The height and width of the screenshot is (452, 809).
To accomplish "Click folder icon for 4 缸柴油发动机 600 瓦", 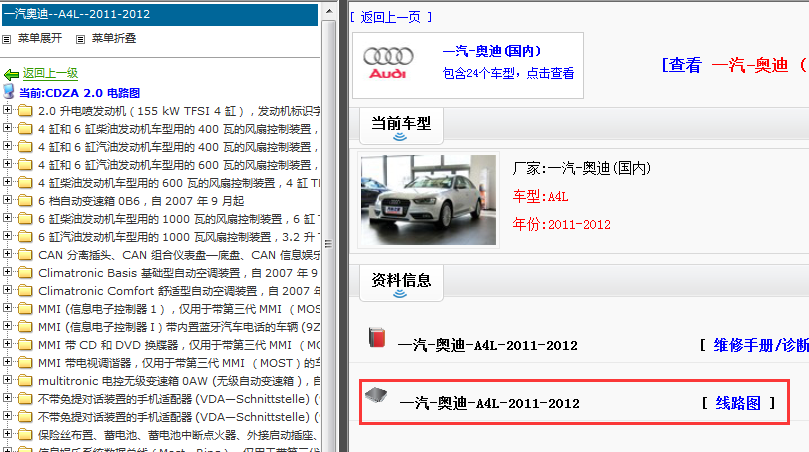I will (x=25, y=183).
